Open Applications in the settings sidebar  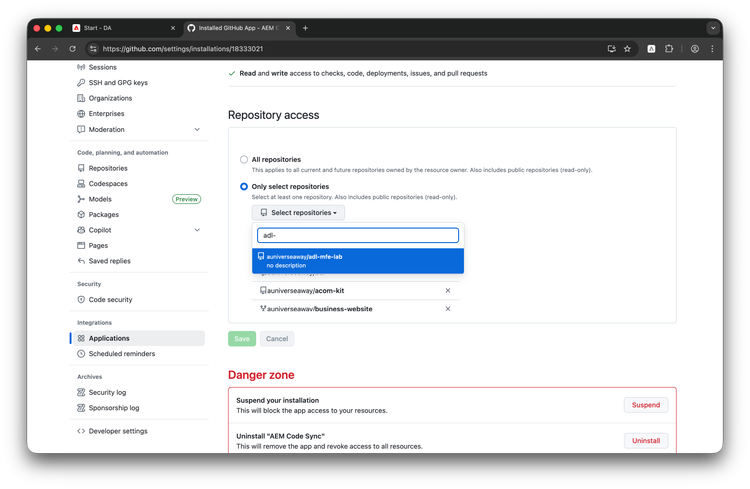(109, 339)
